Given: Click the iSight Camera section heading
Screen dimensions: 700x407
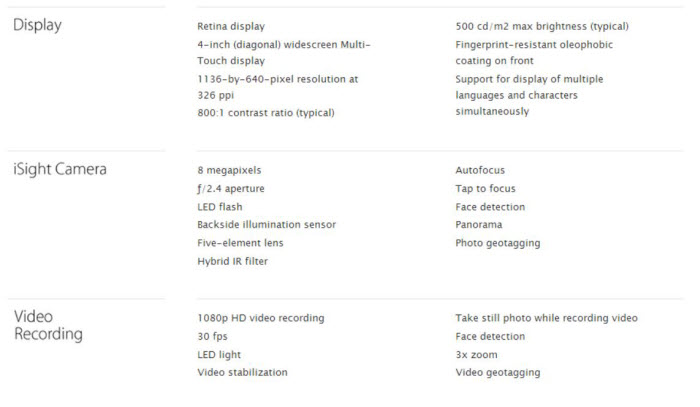Looking at the screenshot, I should point(60,169).
